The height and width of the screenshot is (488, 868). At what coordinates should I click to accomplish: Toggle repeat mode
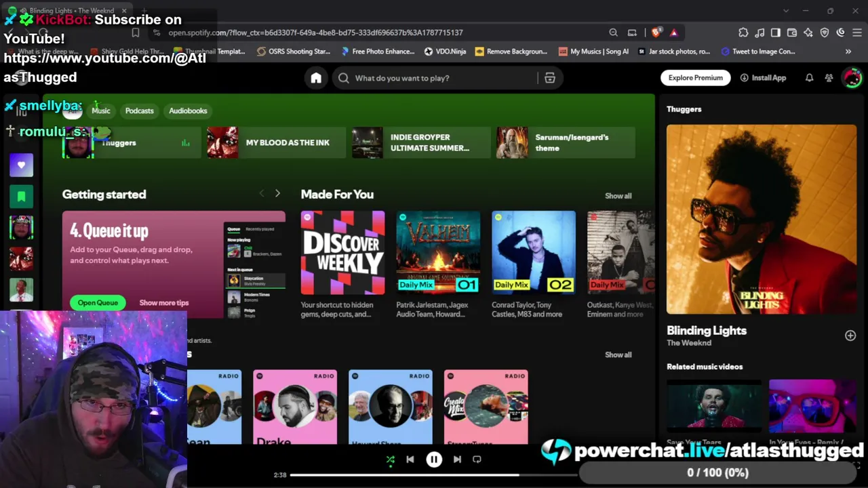[x=477, y=460]
